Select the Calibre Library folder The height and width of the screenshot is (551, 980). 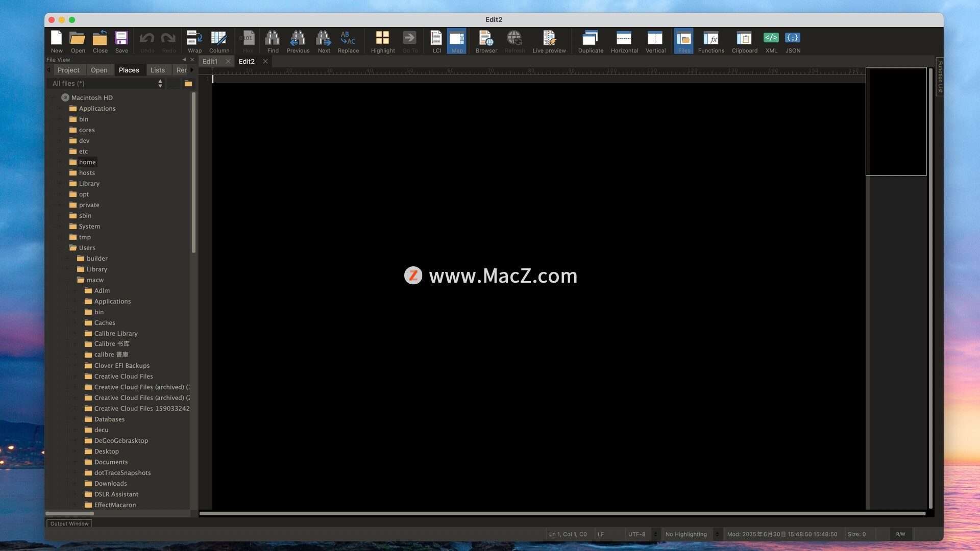116,334
